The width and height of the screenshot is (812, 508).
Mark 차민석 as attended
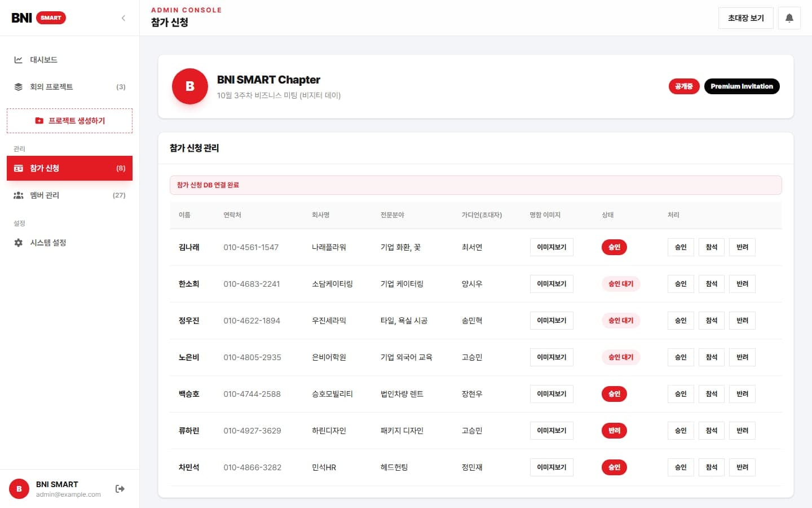712,467
